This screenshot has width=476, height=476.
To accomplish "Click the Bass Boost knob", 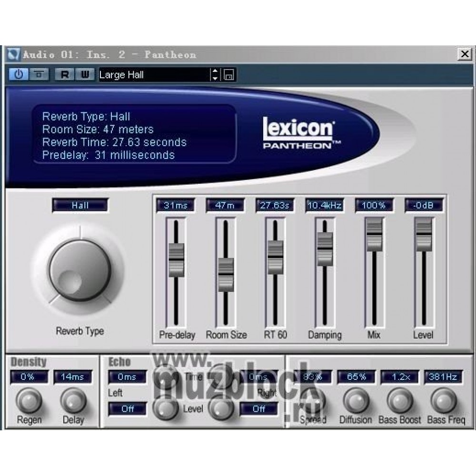I will point(400,400).
